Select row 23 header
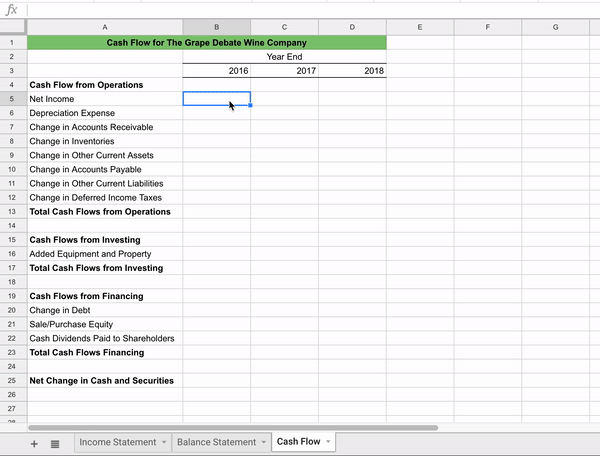The height and width of the screenshot is (456, 600). coord(13,352)
